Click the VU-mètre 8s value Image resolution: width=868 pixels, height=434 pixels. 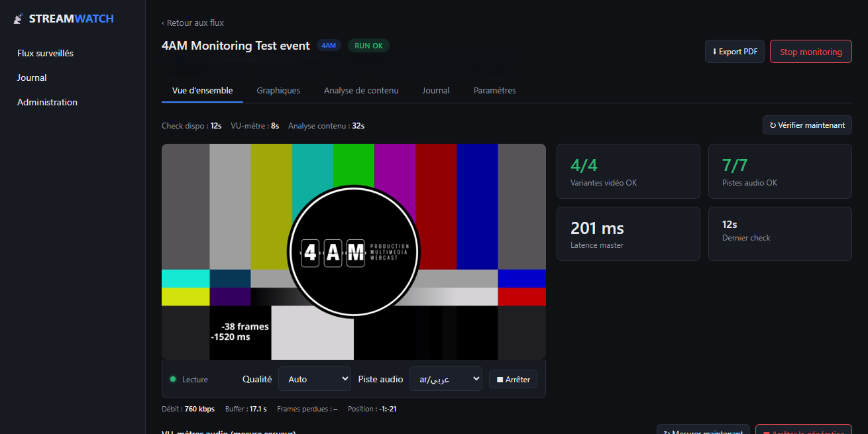[x=275, y=125]
